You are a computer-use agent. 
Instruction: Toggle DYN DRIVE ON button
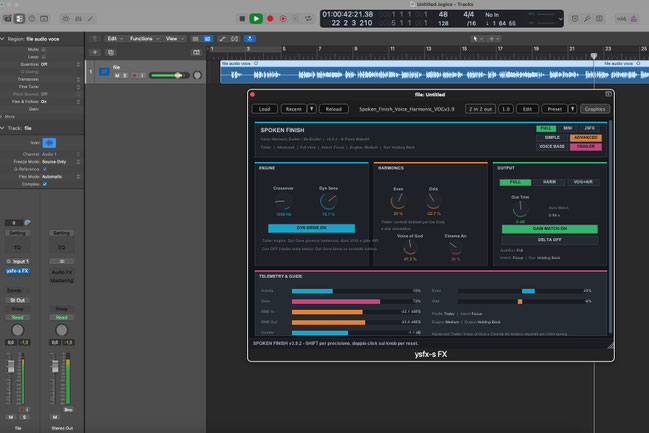[311, 228]
